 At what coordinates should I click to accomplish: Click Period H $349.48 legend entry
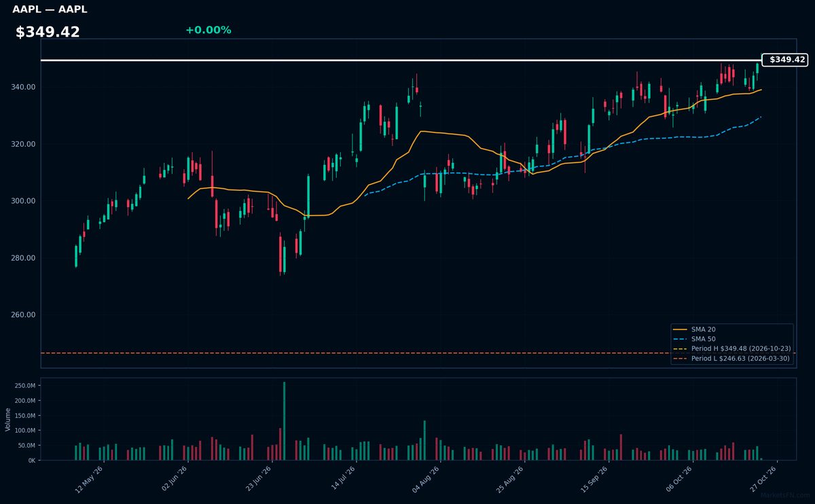coord(731,348)
